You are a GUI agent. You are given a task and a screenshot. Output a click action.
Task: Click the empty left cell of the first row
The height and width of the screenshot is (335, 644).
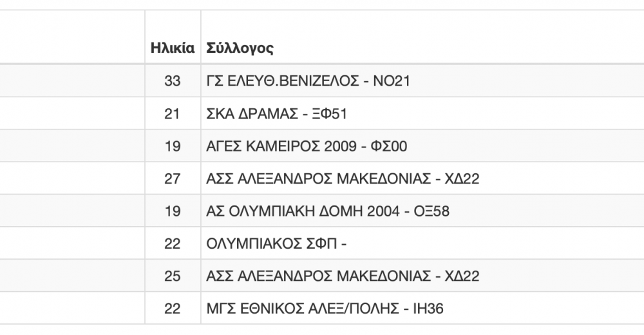tap(72, 81)
